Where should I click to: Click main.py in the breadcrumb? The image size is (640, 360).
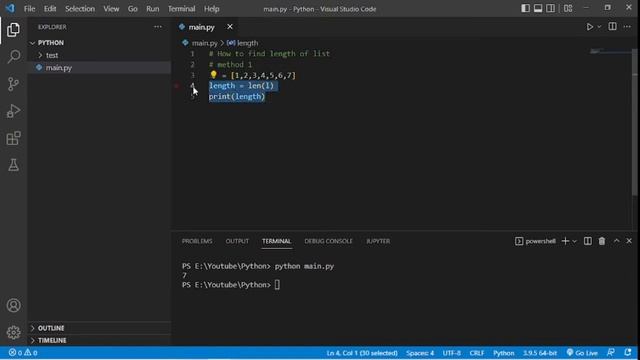click(204, 43)
